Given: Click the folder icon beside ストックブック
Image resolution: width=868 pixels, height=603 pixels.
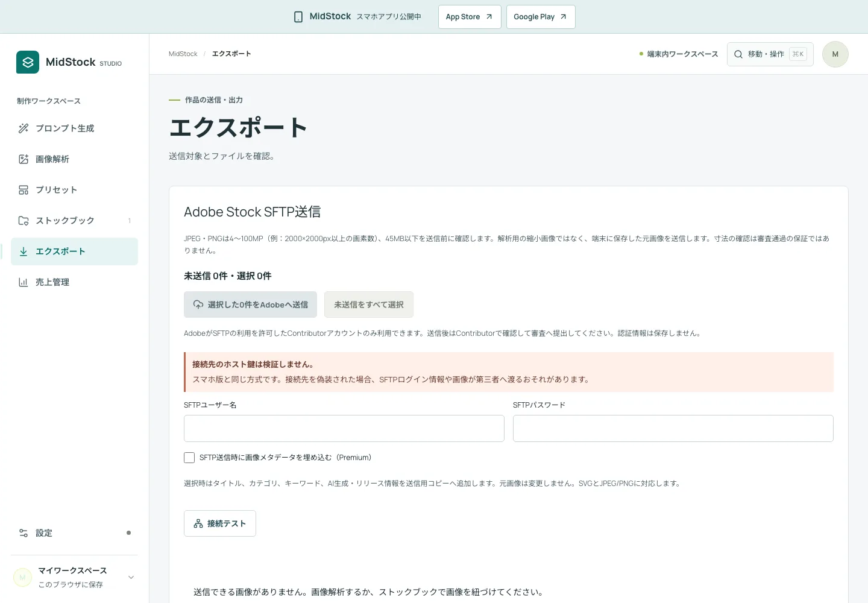Looking at the screenshot, I should 24,221.
